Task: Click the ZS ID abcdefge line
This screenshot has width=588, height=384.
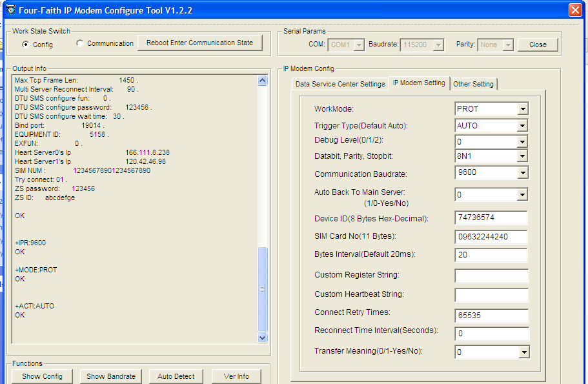Action: pyautogui.click(x=45, y=197)
